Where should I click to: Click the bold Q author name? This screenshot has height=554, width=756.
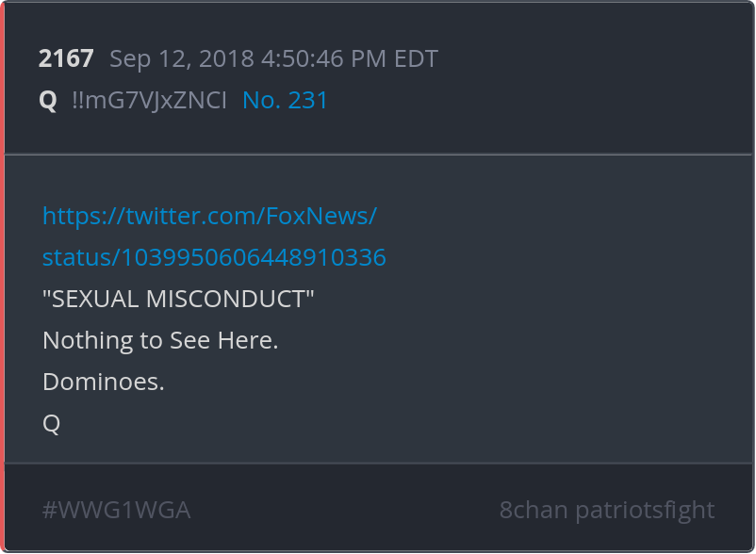(48, 101)
